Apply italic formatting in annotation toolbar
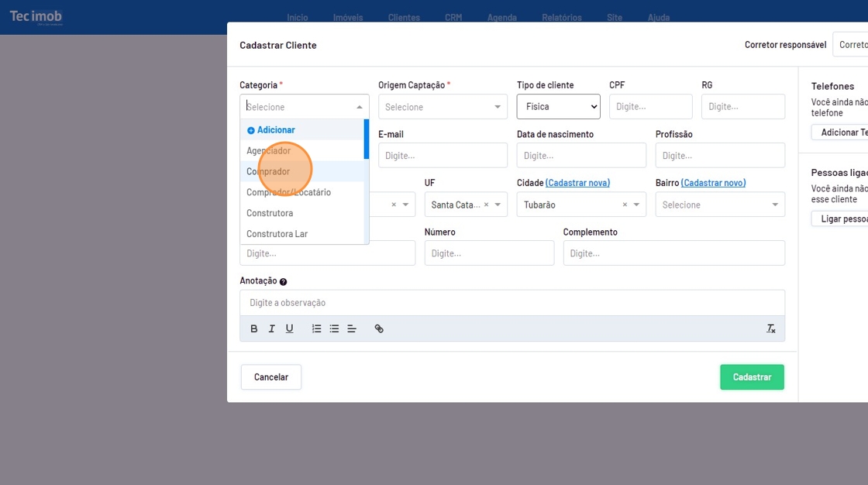The height and width of the screenshot is (485, 868). (x=271, y=328)
